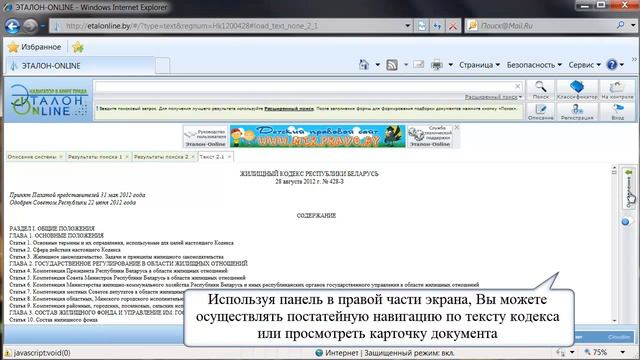Image resolution: width=640 pixels, height=360 pixels.
Task: Open the Mail.Ru search provider dropdown
Action: point(633,25)
